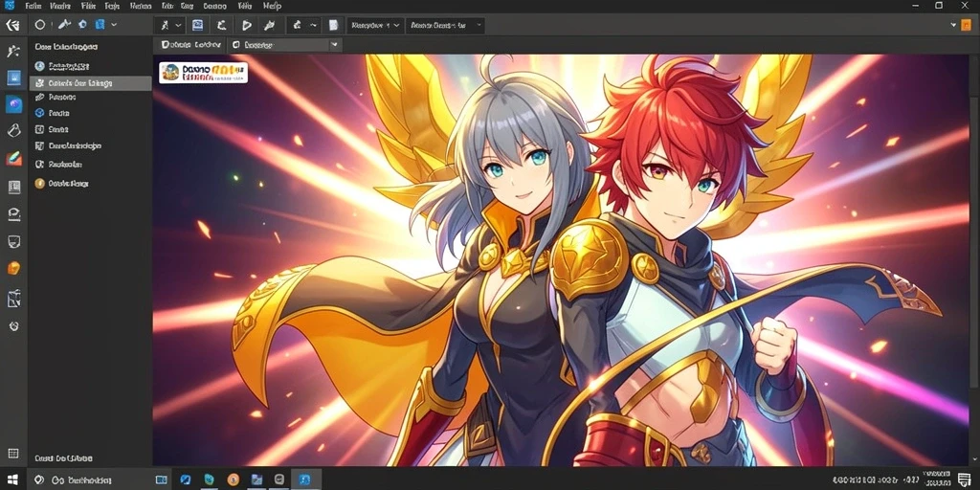Open the second toolbar combo box after the page icon

(445, 26)
